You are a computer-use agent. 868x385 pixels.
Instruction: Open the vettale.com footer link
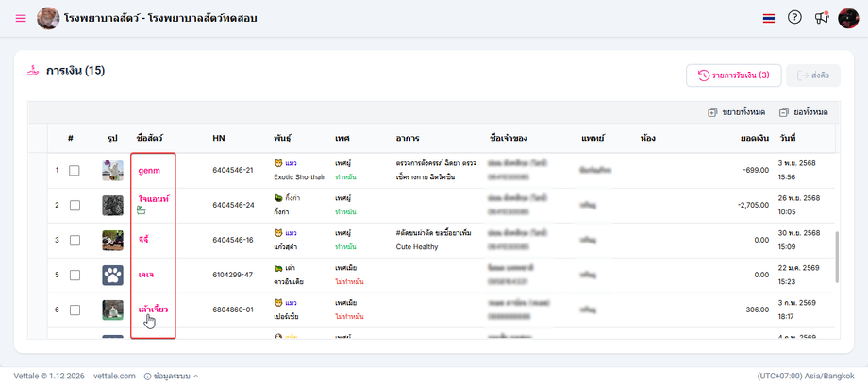[114, 376]
